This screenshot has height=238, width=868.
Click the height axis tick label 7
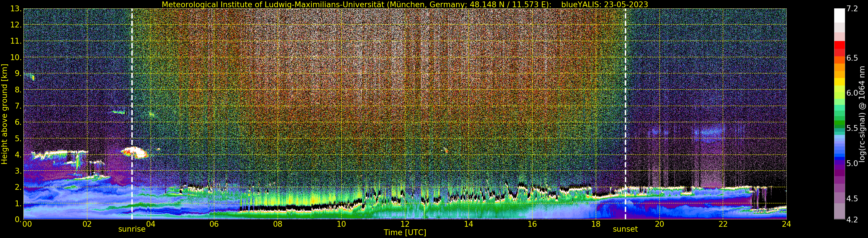pos(18,106)
